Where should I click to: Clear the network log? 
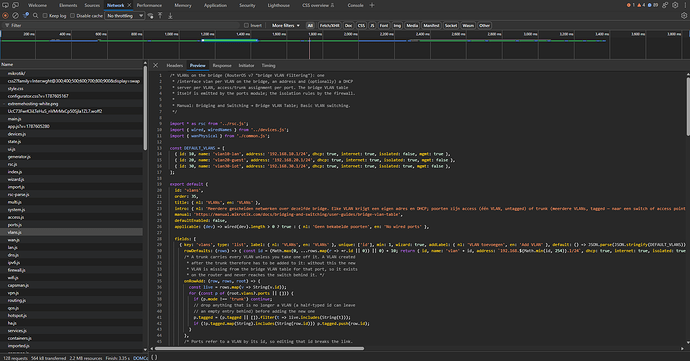click(15, 15)
